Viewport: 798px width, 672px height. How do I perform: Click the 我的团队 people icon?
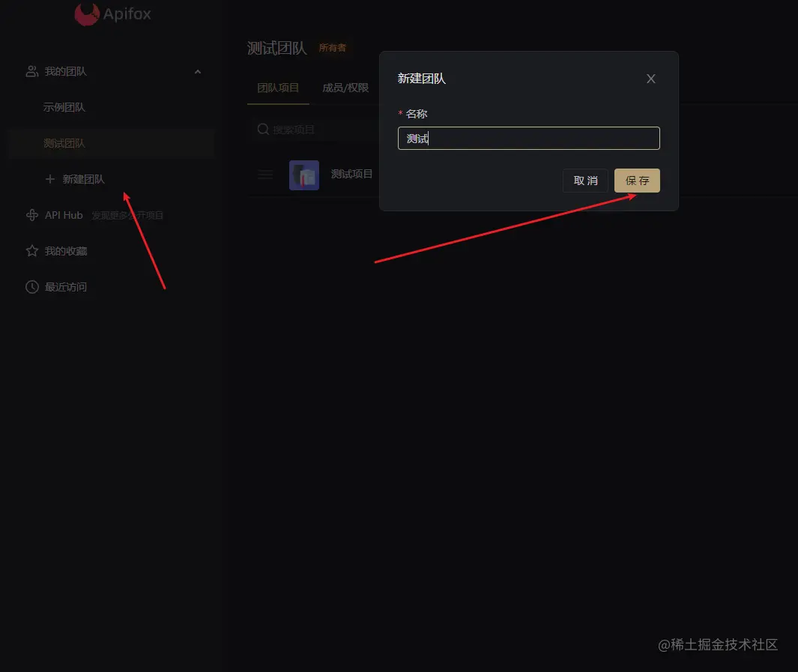coord(32,71)
